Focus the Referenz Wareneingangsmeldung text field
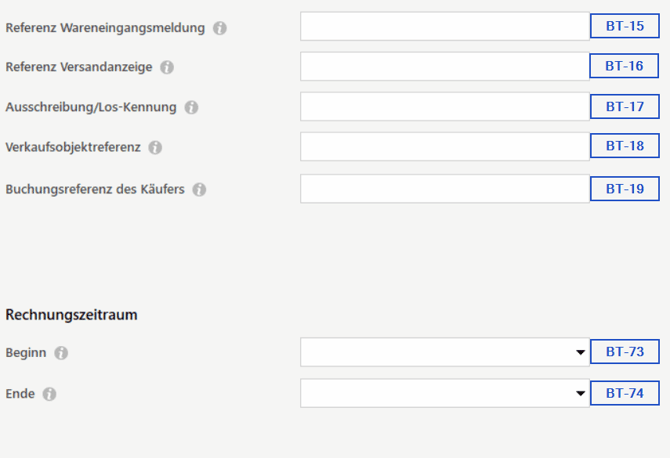 pos(445,26)
